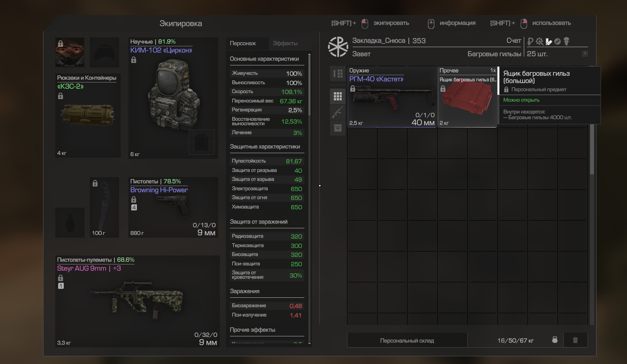Select the red crimson casings crate
This screenshot has height=364, width=627.
467,97
